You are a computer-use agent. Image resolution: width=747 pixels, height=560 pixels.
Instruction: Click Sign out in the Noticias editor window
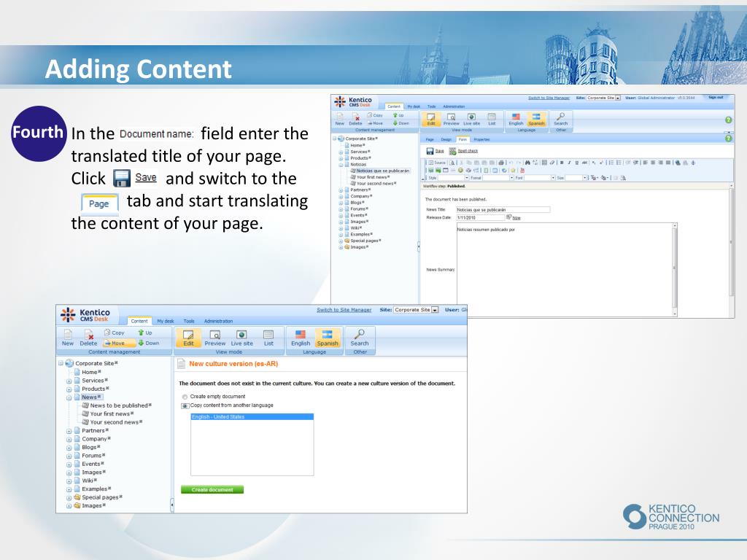[716, 98]
